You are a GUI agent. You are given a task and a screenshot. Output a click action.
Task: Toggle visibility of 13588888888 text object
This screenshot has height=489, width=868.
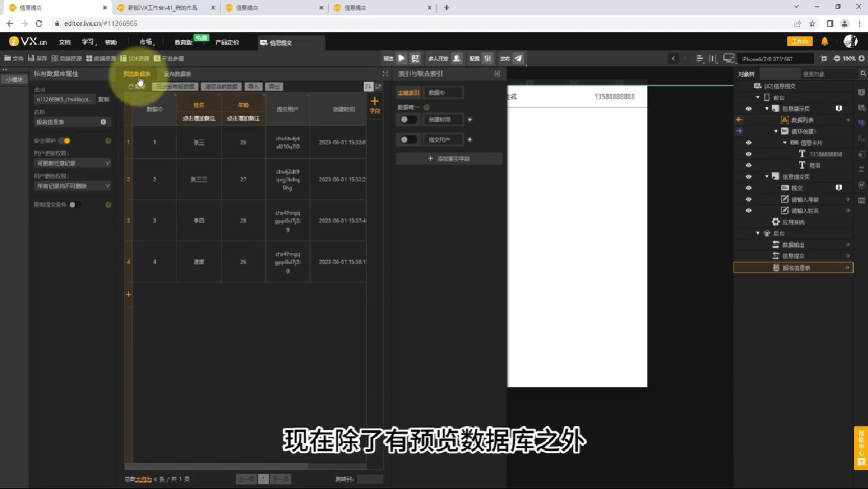click(748, 154)
